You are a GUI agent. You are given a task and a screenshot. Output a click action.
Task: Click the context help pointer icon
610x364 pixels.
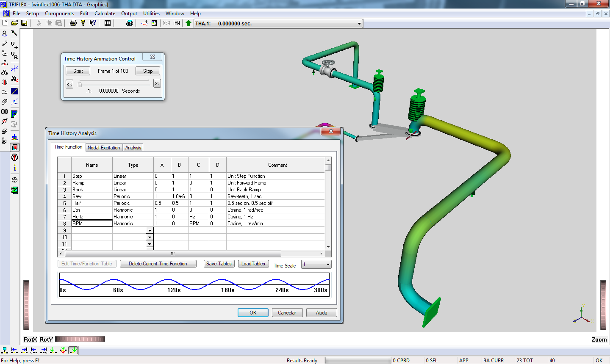93,23
